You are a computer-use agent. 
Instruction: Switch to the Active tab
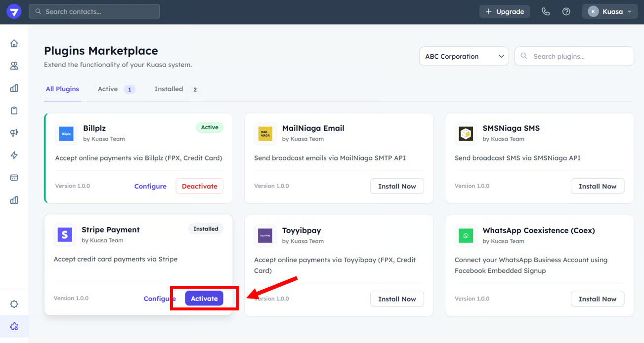click(x=115, y=89)
